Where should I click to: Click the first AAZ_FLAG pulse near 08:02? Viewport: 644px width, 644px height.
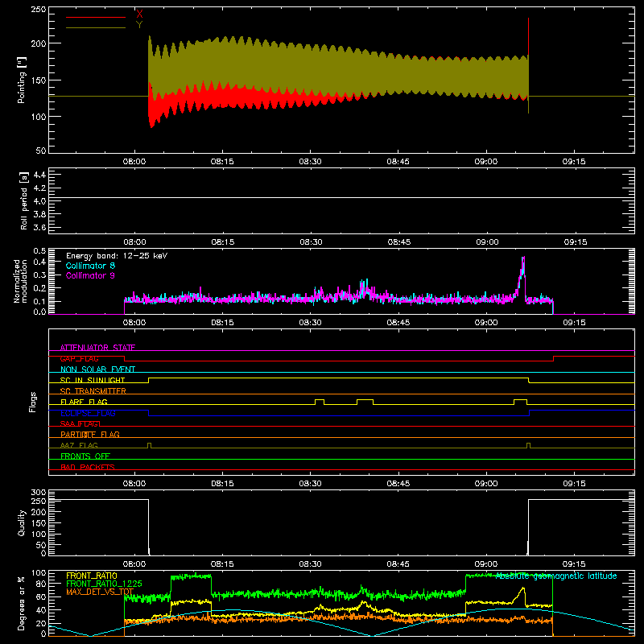tap(149, 444)
